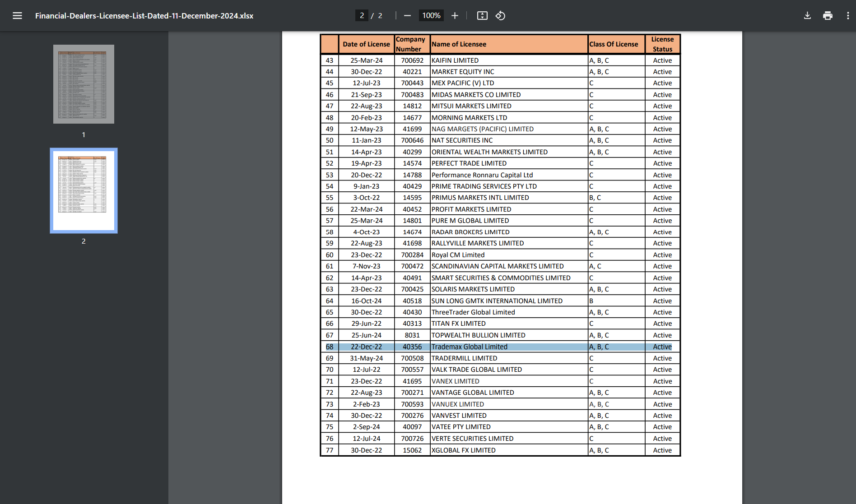Click the 'Class Of License' column header

[x=616, y=44]
